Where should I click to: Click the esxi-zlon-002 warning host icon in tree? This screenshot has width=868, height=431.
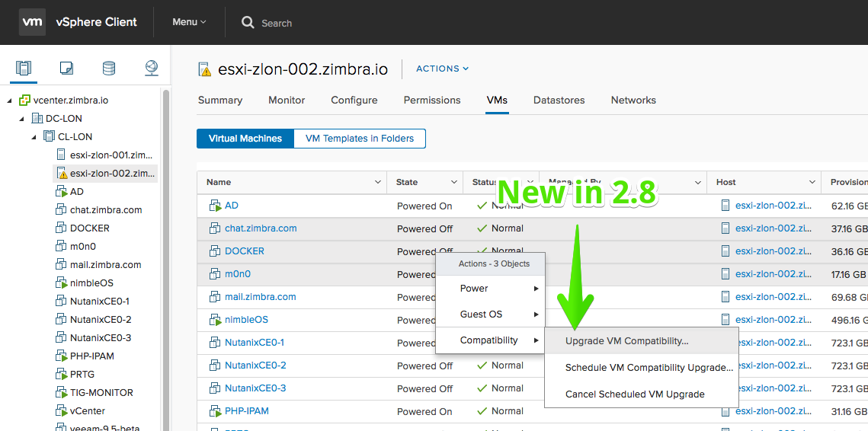coord(62,173)
